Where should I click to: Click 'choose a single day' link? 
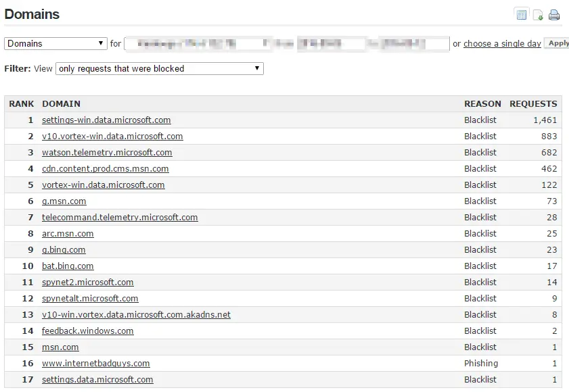click(x=502, y=43)
